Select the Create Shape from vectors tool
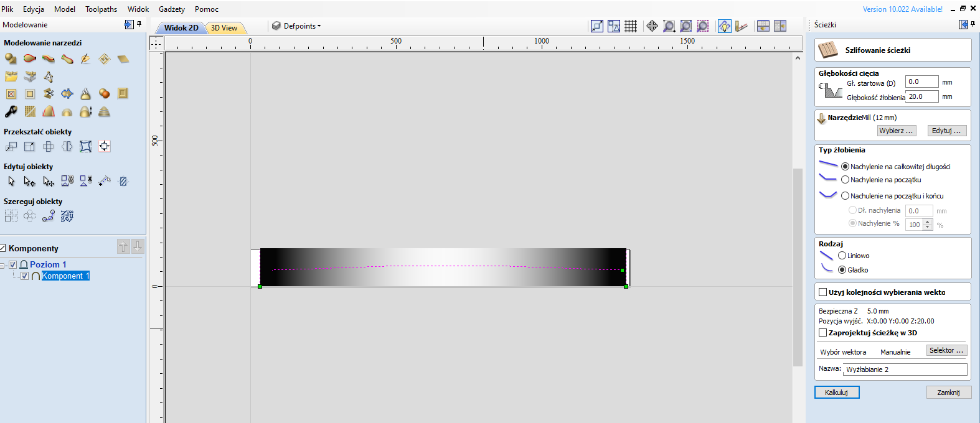Image resolution: width=980 pixels, height=423 pixels. pyautogui.click(x=11, y=58)
